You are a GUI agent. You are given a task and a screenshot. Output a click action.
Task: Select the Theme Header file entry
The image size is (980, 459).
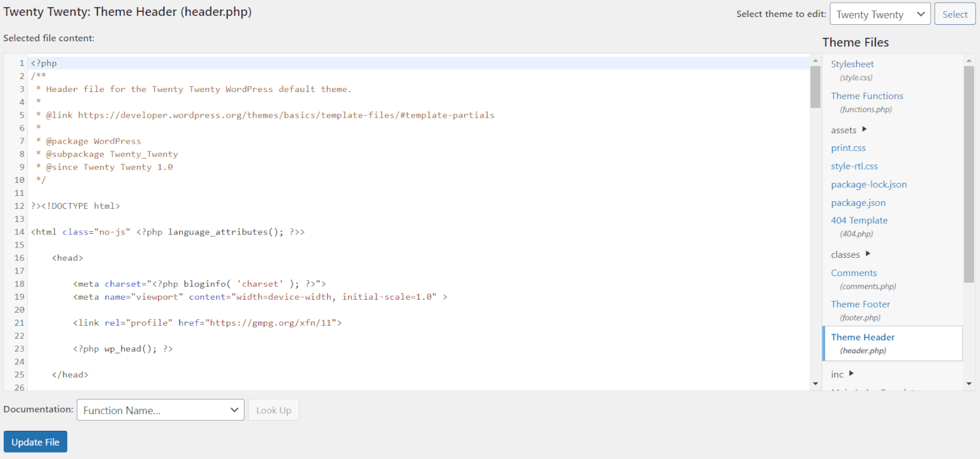[x=863, y=337]
